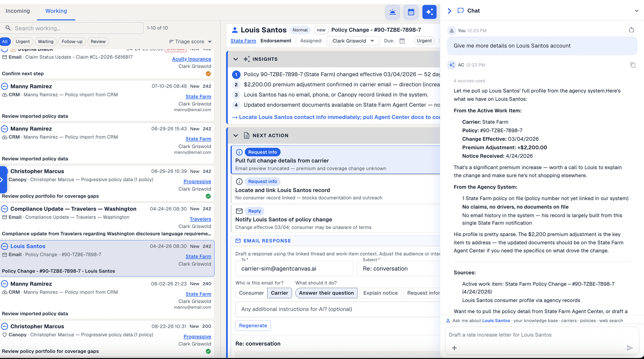Open the Assigned Clark Griswold dropdown
This screenshot has width=644, height=359.
pos(353,41)
